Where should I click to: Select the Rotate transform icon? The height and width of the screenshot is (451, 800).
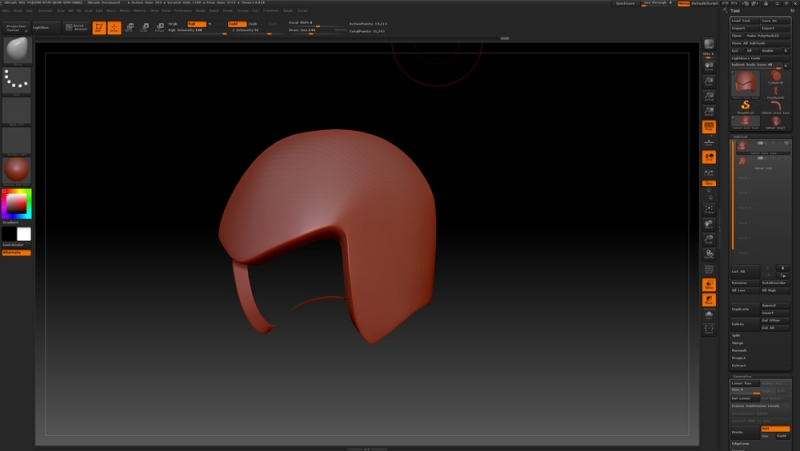tap(160, 27)
